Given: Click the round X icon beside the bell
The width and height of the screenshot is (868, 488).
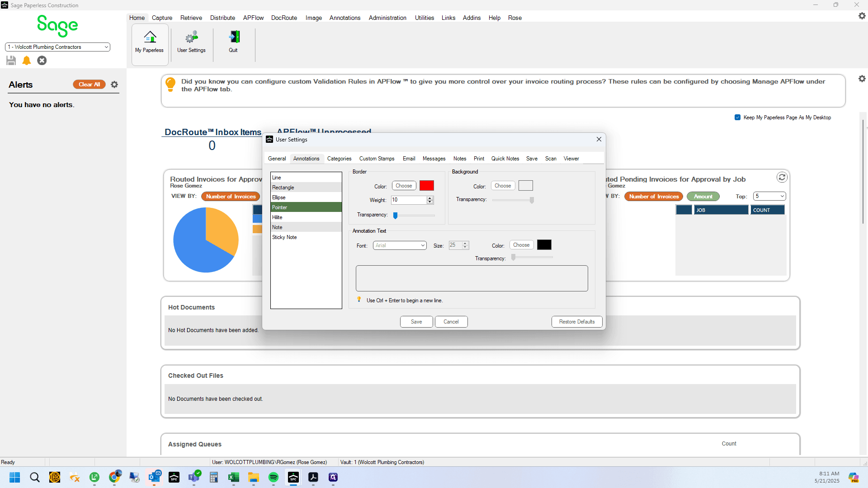Looking at the screenshot, I should pyautogui.click(x=42, y=61).
